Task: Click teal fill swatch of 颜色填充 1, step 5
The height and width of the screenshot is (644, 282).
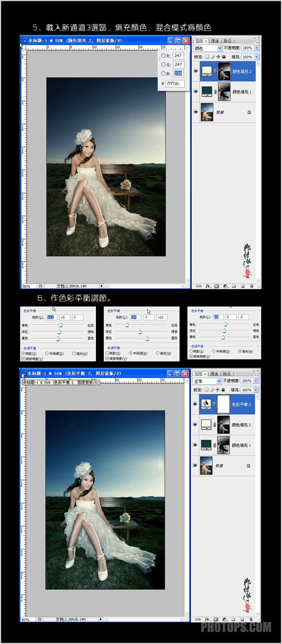Action: coord(206,92)
